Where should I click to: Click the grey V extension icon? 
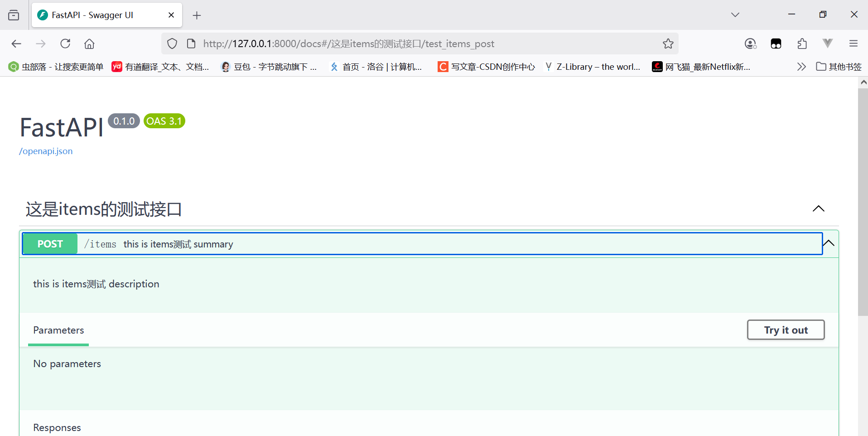828,43
